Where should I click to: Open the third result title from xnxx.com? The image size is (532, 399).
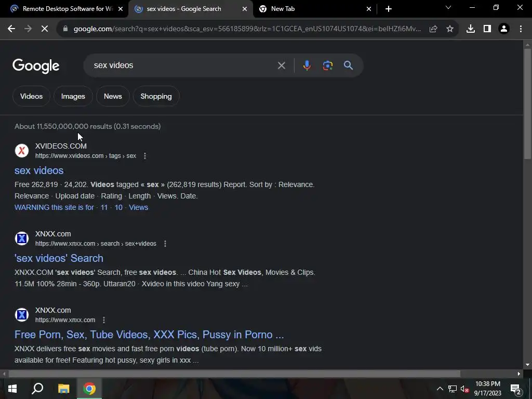[x=149, y=335]
